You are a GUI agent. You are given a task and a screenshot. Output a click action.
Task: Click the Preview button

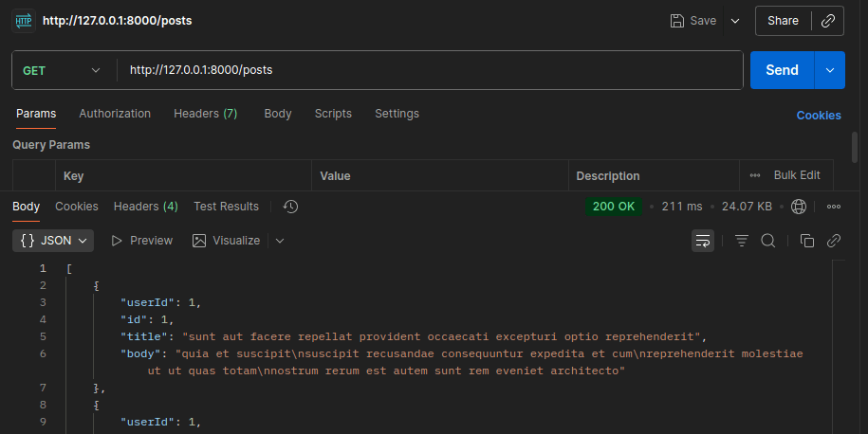pos(141,241)
